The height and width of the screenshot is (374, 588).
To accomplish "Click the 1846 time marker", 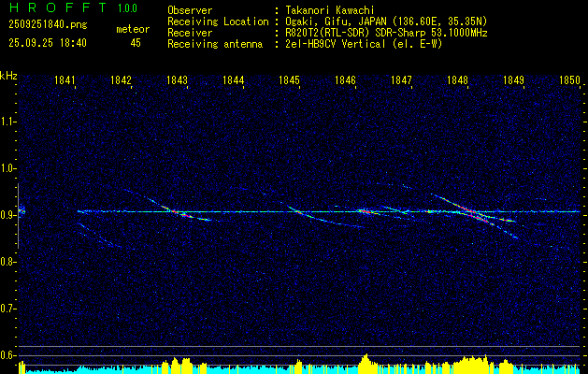I will (x=345, y=79).
